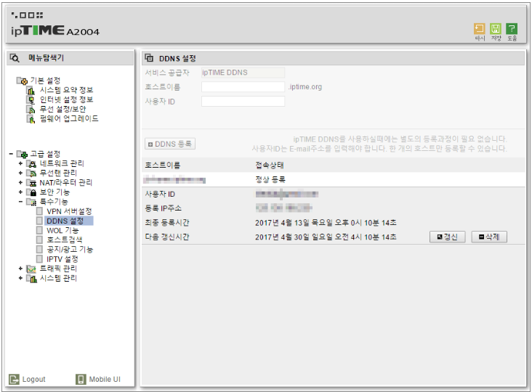Image resolution: width=532 pixels, height=392 pixels.
Task: Click the orange 다시 (reload) icon
Action: pos(480,29)
